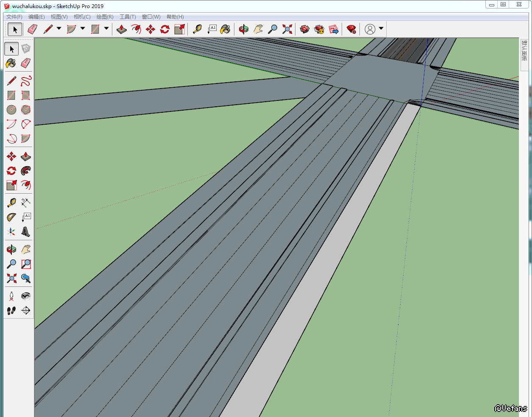Open the 相机(C) camera menu

(82, 17)
